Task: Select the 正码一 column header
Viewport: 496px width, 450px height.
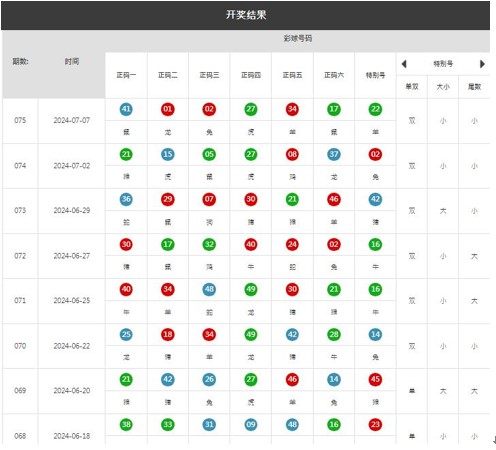Action: pyautogui.click(x=126, y=75)
